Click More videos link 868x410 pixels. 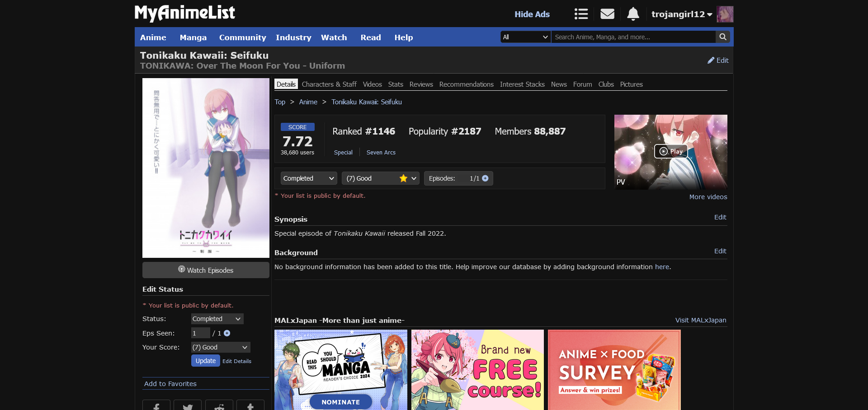708,197
